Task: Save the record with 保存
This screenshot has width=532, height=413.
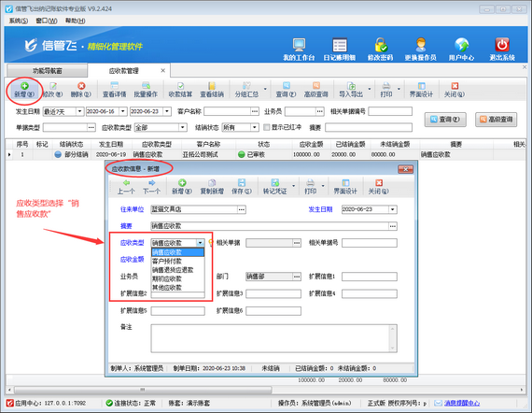Action: 242,187
